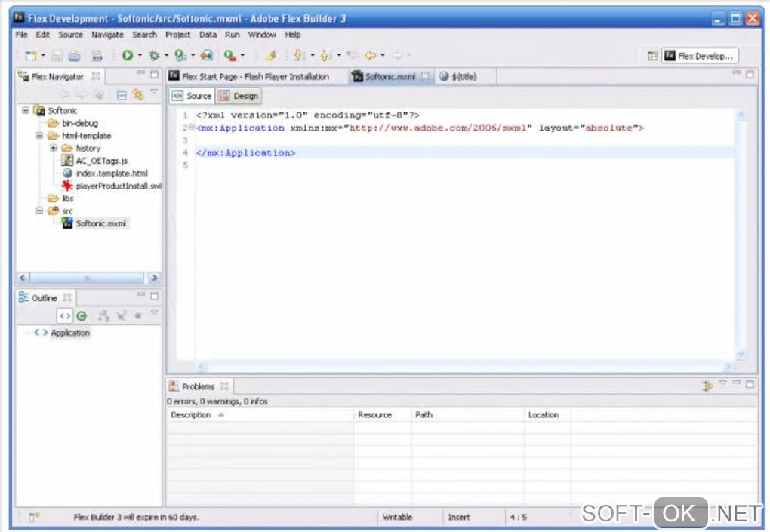Viewport: 770px width, 532px height.
Task: Select Softonic.mxml in the navigator
Action: (x=100, y=224)
